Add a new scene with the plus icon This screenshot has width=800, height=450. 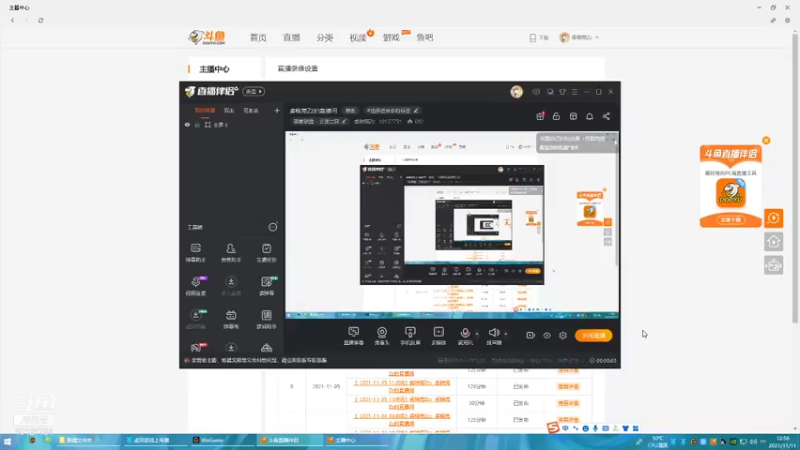(277, 111)
